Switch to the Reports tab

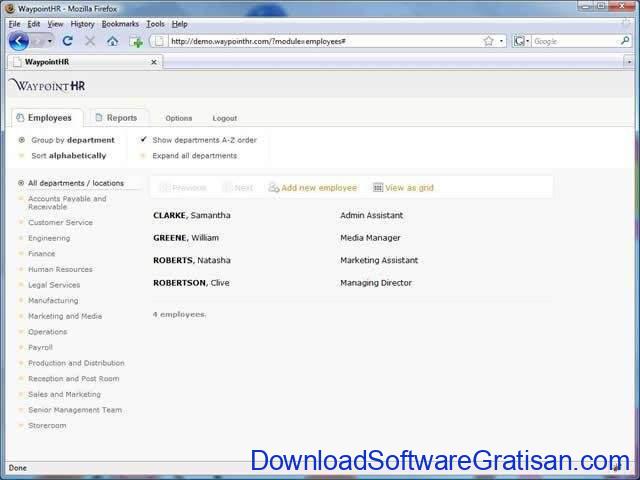click(119, 118)
